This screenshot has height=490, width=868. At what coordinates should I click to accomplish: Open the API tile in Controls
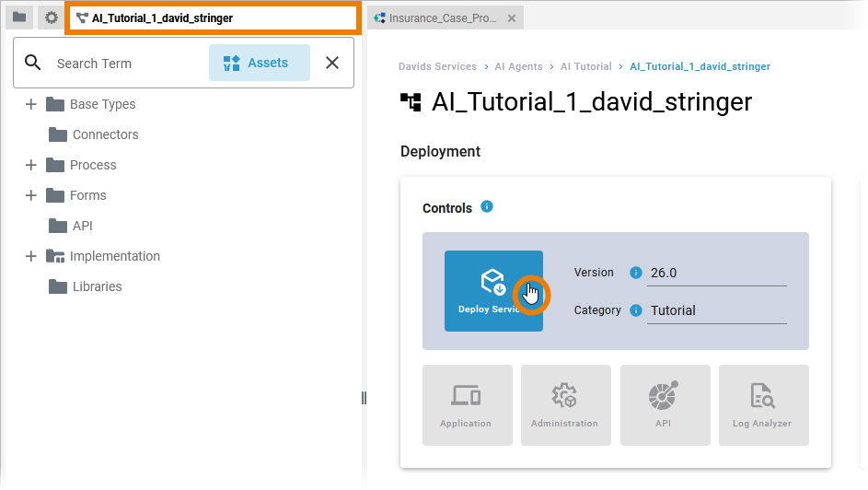[x=664, y=405]
